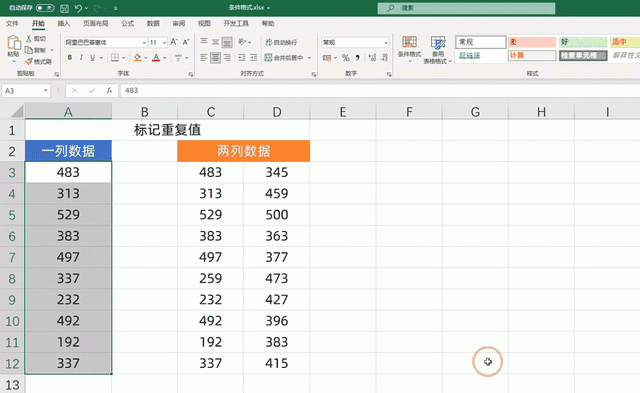Click the Percent Style icon
This screenshot has width=640, height=393.
point(346,58)
